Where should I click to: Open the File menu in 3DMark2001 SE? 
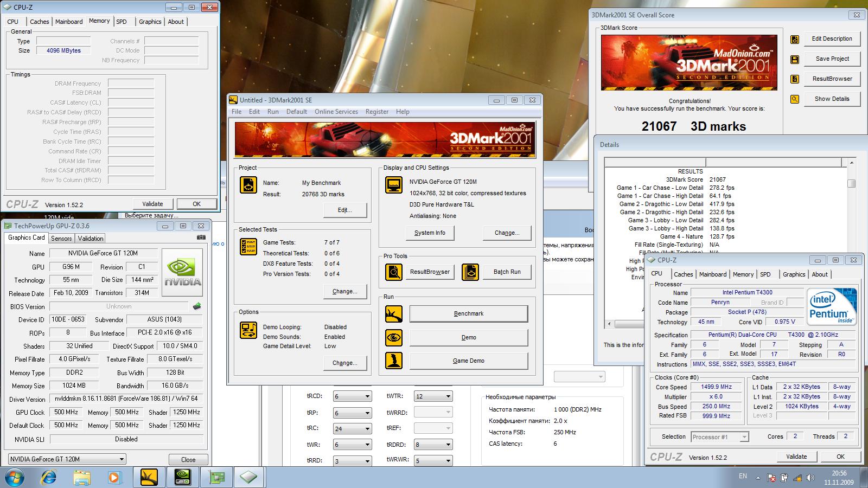[x=237, y=112]
